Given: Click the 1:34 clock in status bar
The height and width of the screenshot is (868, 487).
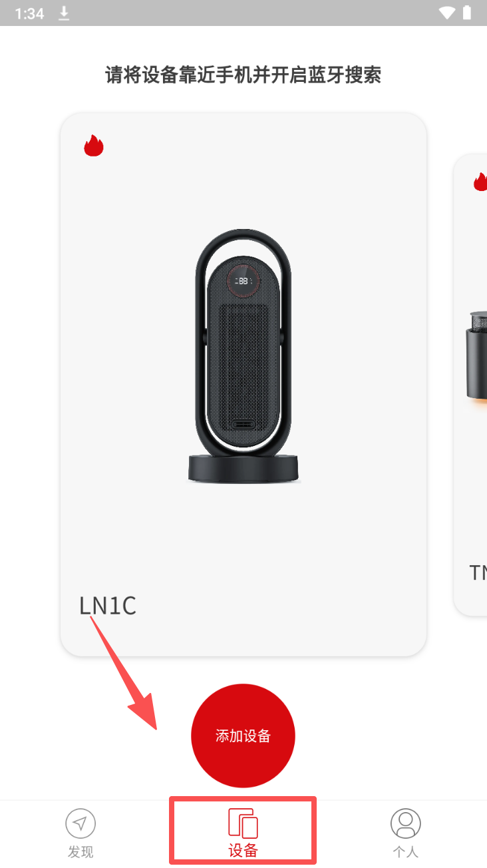Looking at the screenshot, I should 29,13.
